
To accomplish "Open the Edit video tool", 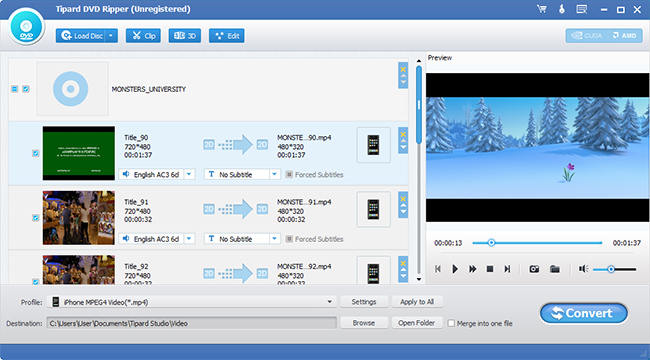I will click(x=227, y=36).
